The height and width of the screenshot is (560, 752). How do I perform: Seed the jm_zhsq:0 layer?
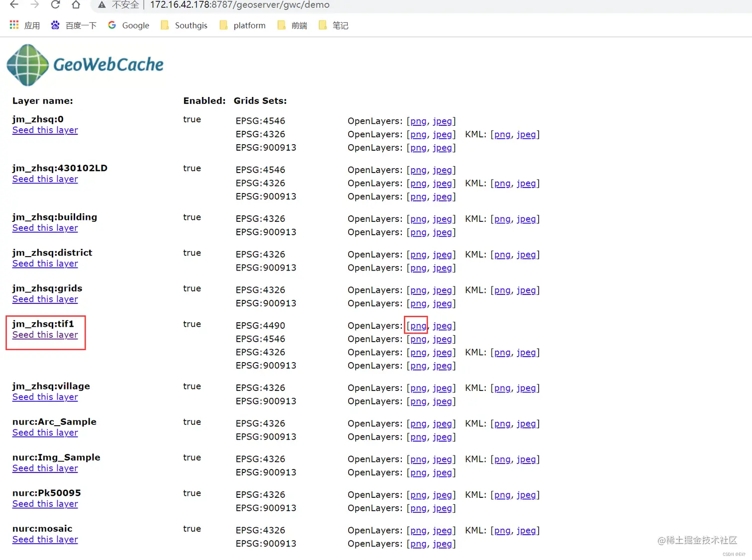pyautogui.click(x=45, y=130)
